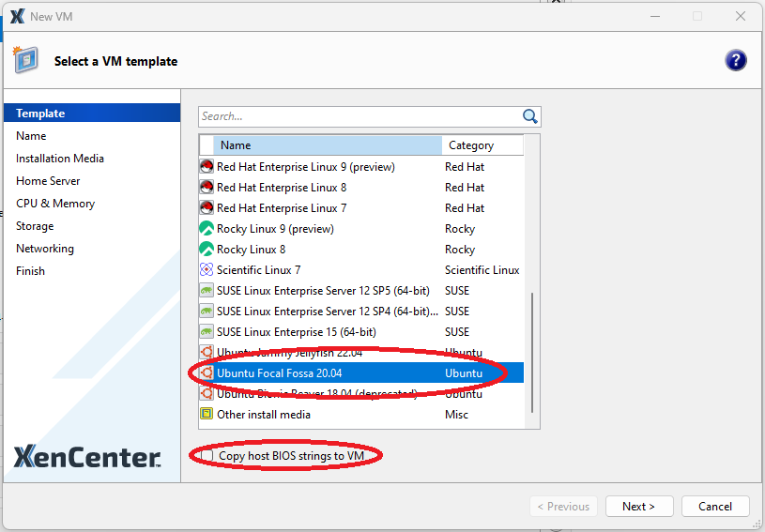Click the SUSE 12 SP4 chameleon icon
Screen dimensions: 765x532
pos(207,312)
